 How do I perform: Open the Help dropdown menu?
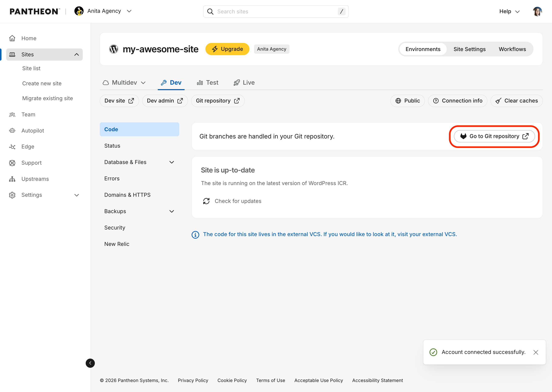click(509, 11)
